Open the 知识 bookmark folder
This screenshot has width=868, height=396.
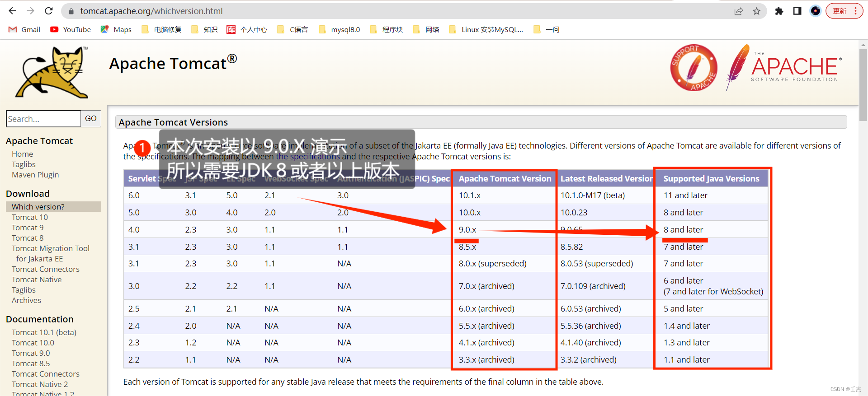pyautogui.click(x=204, y=29)
